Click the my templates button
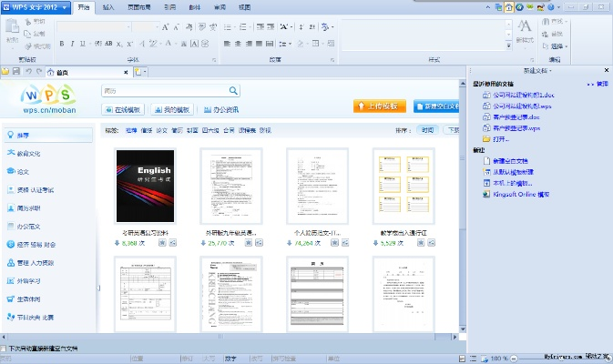The height and width of the screenshot is (364, 613). (x=172, y=110)
